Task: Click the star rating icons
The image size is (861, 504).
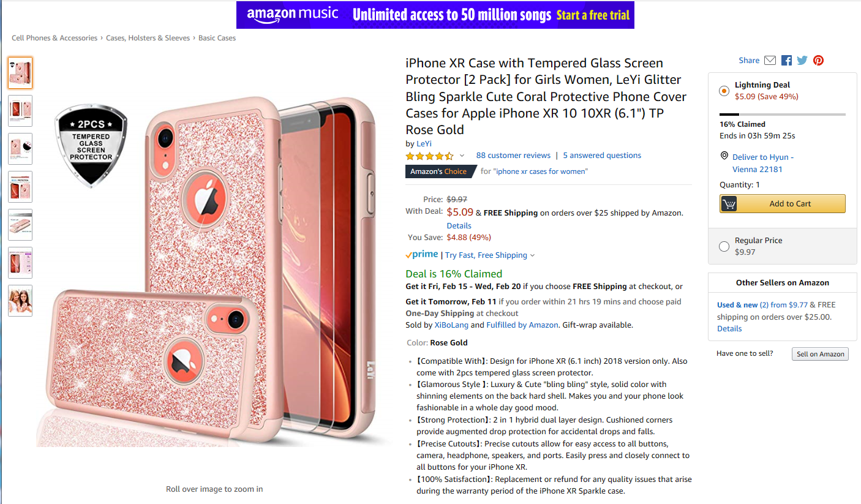Action: 429,156
